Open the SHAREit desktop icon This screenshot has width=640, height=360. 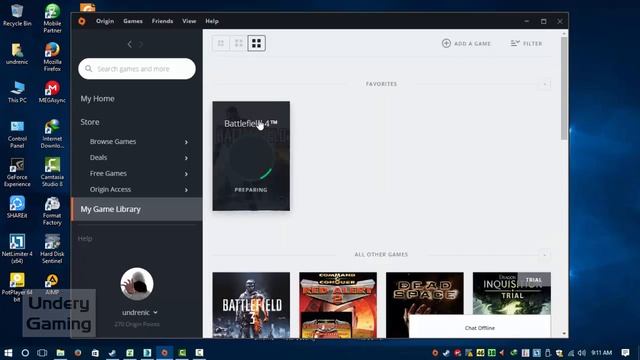(17, 207)
